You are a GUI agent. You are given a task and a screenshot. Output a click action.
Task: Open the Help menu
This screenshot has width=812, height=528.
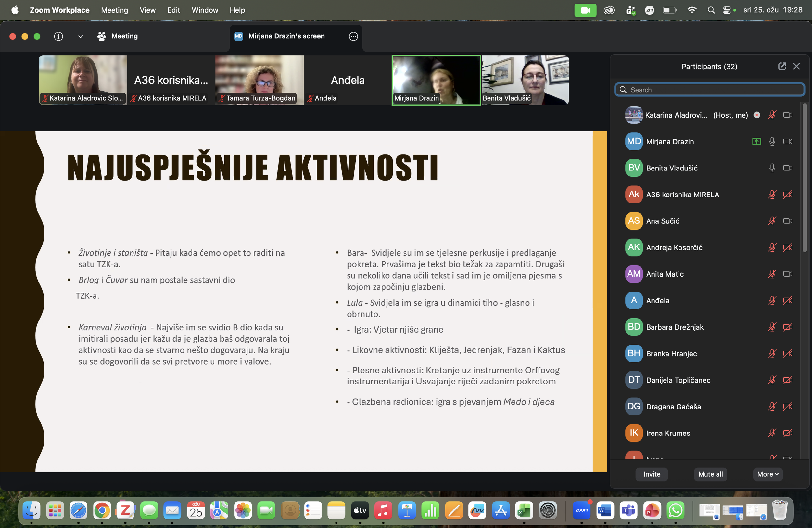tap(237, 10)
